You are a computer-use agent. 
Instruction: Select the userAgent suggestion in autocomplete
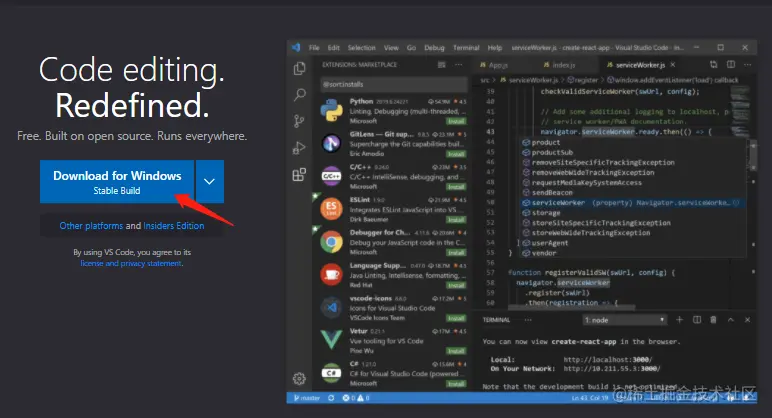click(634, 243)
